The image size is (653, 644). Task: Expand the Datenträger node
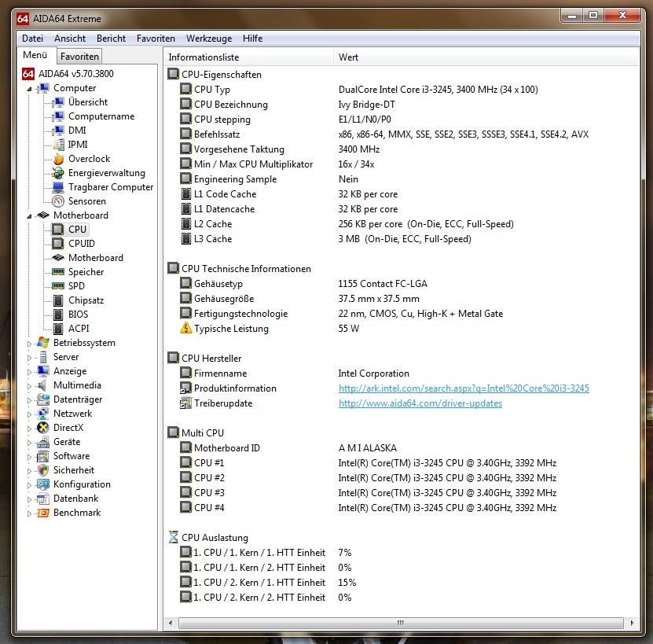(29, 400)
